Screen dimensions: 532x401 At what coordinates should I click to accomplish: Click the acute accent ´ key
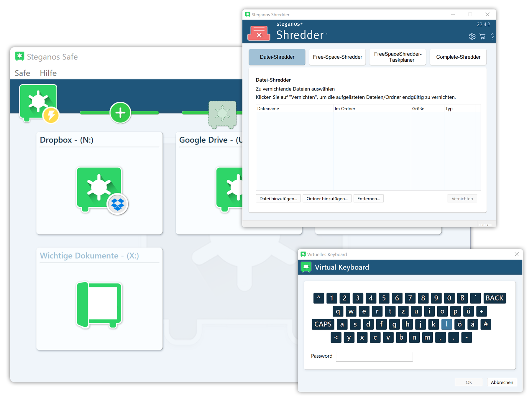click(475, 298)
